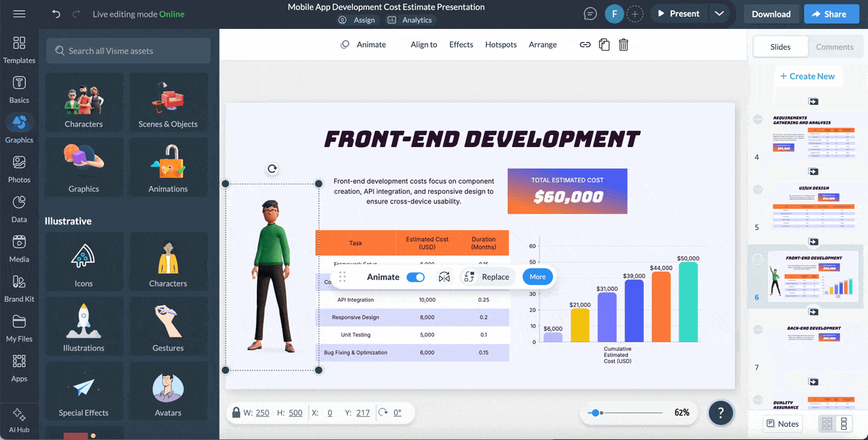Delete the selected element with the trash icon
The height and width of the screenshot is (440, 868).
point(623,44)
